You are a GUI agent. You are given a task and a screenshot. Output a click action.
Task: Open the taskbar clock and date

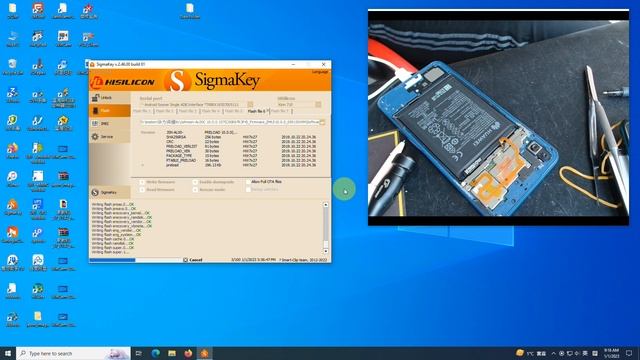click(x=611, y=353)
